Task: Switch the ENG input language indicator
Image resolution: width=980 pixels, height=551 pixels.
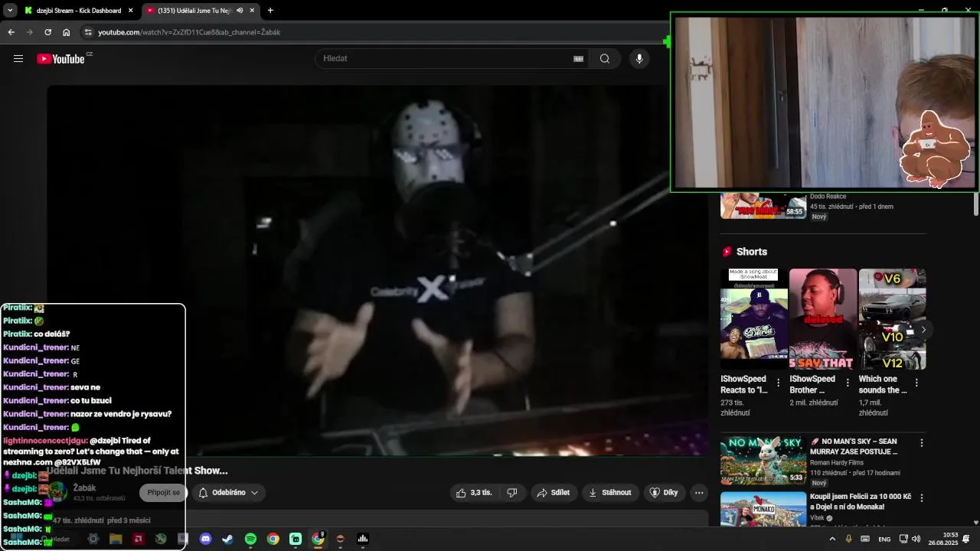Action: (884, 539)
